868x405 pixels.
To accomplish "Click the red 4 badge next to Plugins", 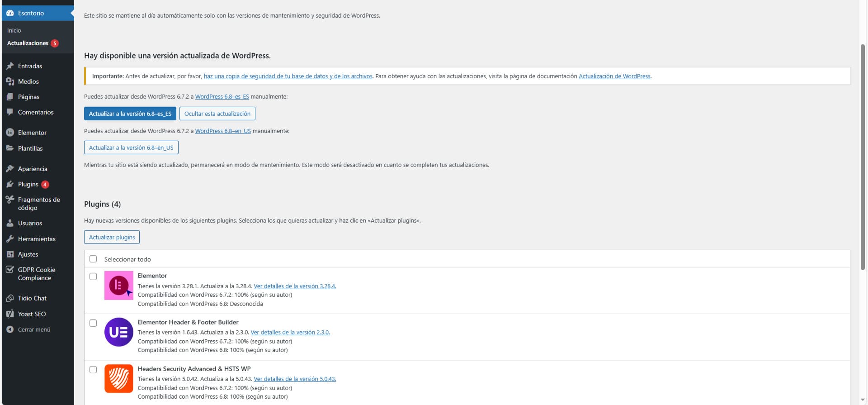I will coord(45,185).
